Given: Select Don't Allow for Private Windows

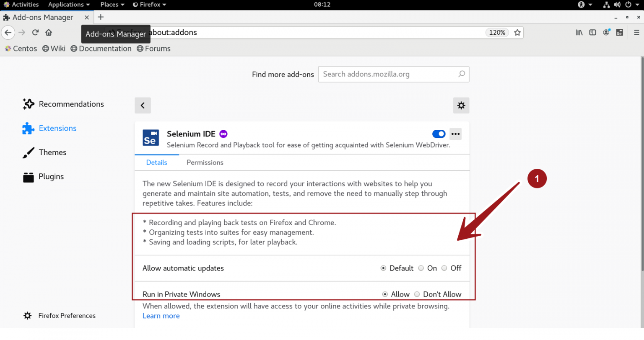Looking at the screenshot, I should [x=417, y=294].
